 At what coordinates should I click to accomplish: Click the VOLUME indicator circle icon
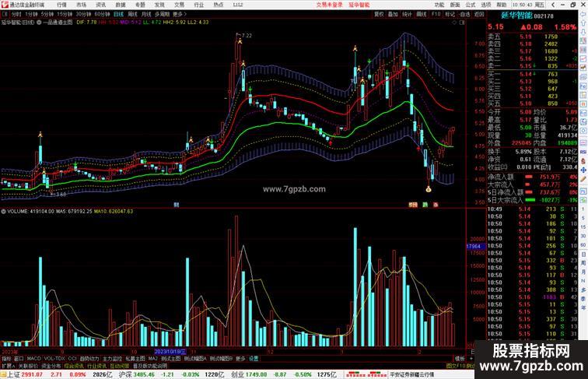[3, 212]
